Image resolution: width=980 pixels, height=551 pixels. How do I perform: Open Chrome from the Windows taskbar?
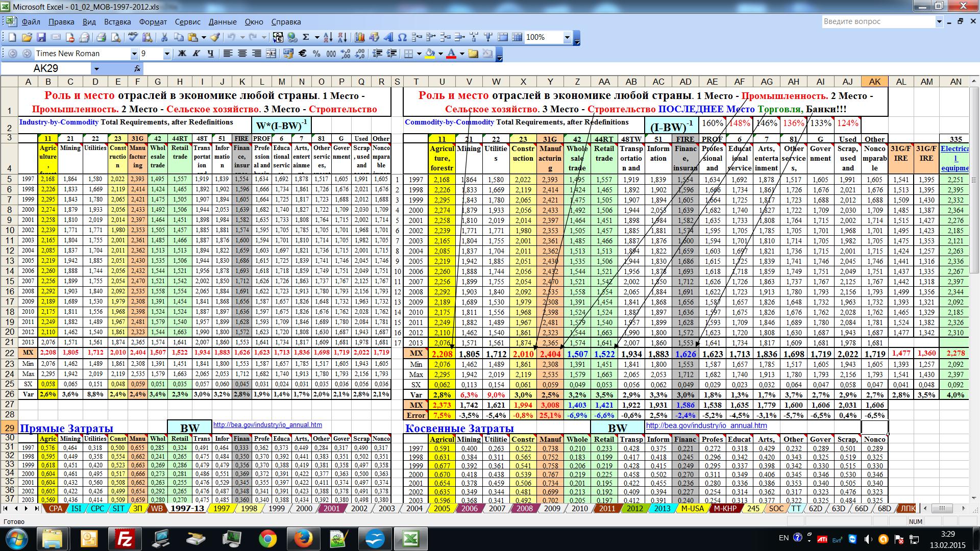click(267, 539)
